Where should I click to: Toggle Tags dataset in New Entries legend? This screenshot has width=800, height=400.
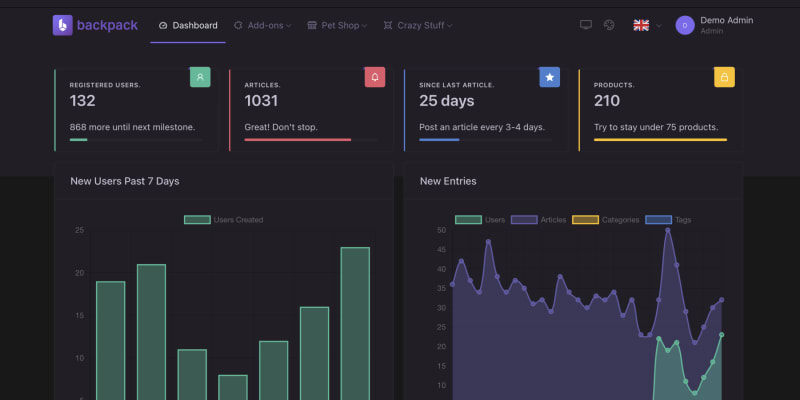[670, 220]
